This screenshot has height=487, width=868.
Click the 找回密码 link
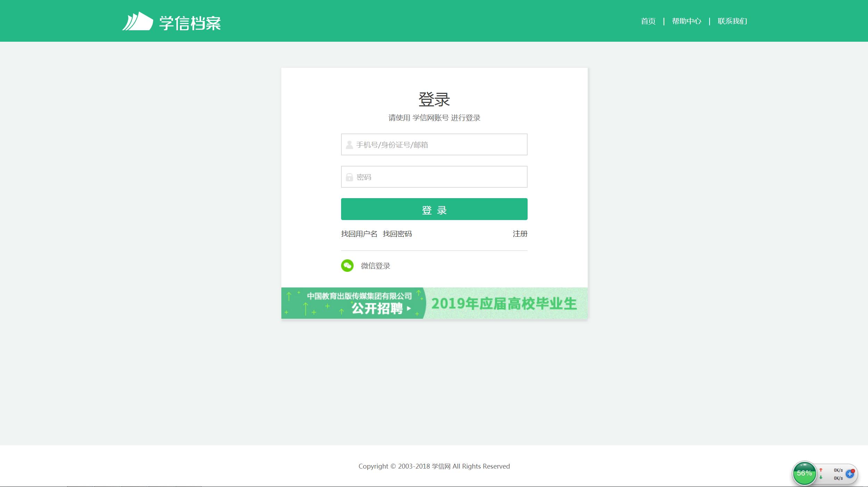(x=398, y=234)
